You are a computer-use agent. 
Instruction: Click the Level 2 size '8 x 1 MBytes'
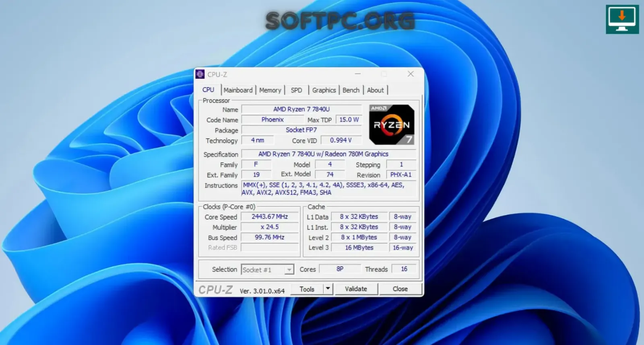359,238
